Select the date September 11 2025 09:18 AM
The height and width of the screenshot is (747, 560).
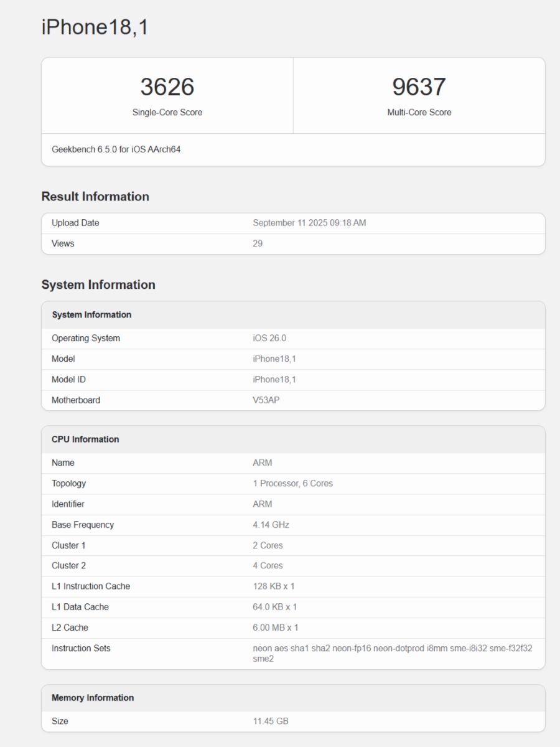(309, 223)
